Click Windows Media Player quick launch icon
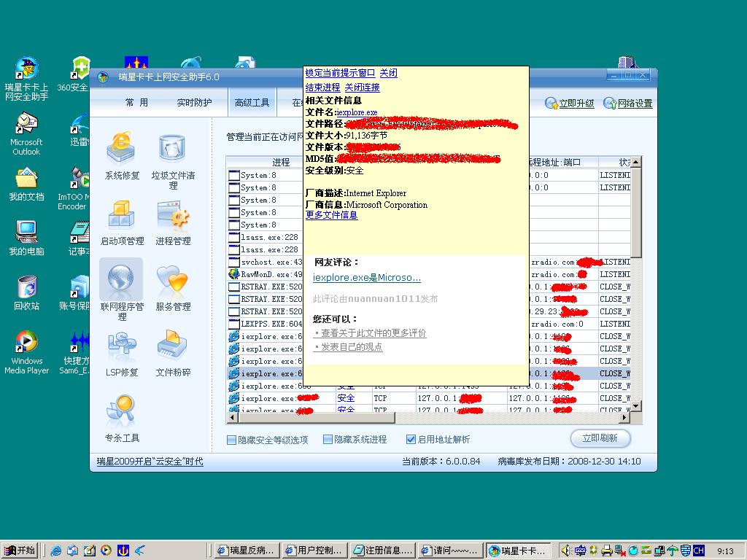This screenshot has height=560, width=747. (x=106, y=551)
